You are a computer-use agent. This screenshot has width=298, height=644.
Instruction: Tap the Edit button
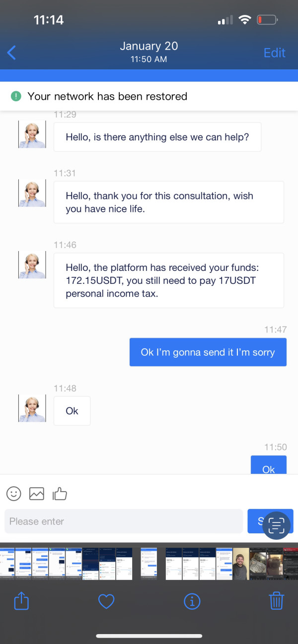click(274, 53)
